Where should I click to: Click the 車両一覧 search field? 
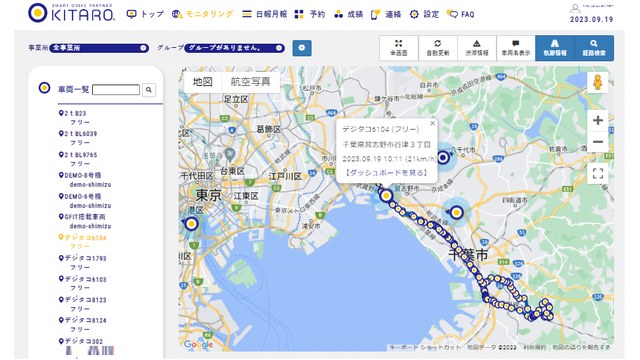click(116, 89)
